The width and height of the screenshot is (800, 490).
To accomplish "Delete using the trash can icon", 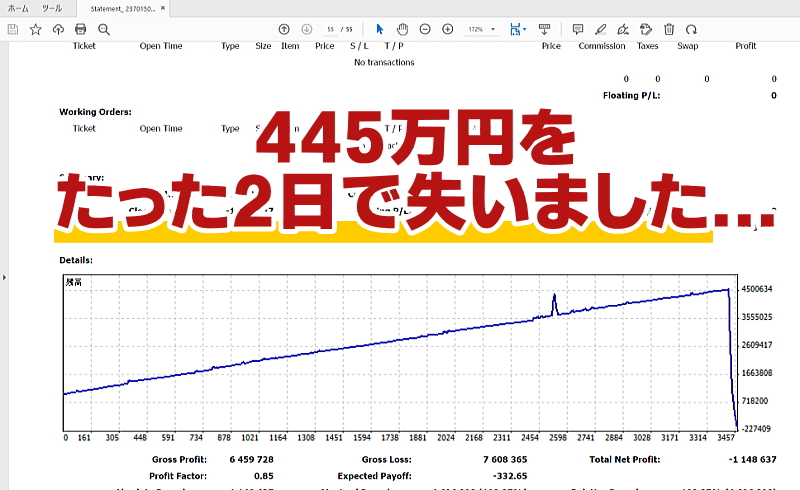I will (x=668, y=29).
